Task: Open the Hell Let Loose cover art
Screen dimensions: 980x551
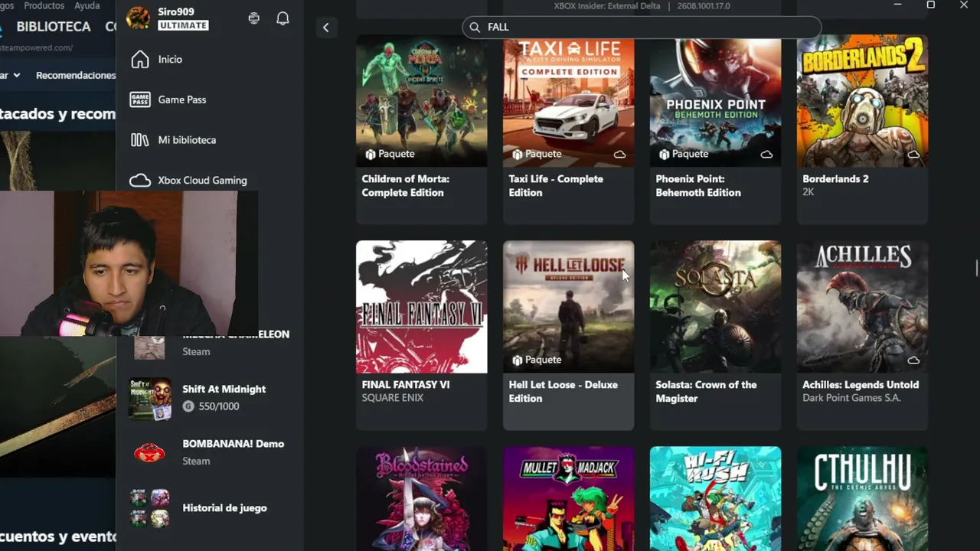Action: click(x=569, y=307)
